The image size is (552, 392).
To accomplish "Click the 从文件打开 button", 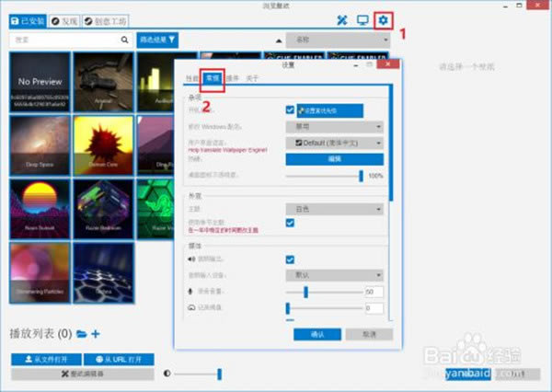I will click(45, 359).
